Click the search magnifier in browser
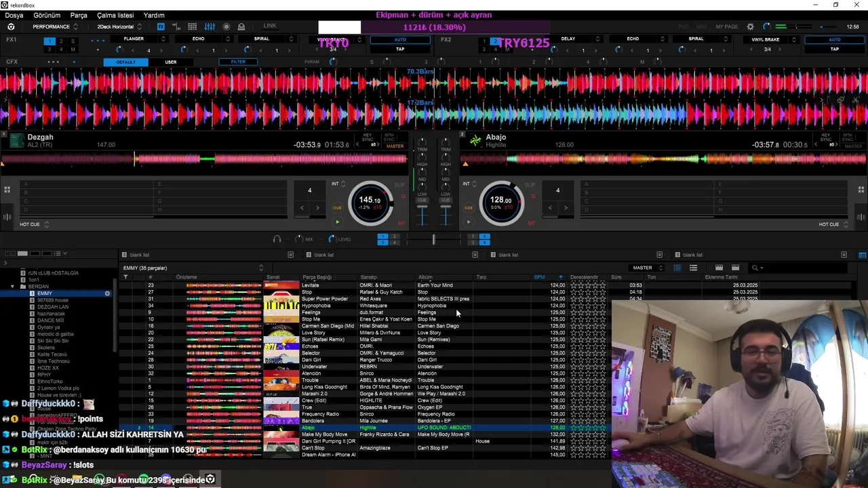The image size is (868, 488). pos(755,268)
